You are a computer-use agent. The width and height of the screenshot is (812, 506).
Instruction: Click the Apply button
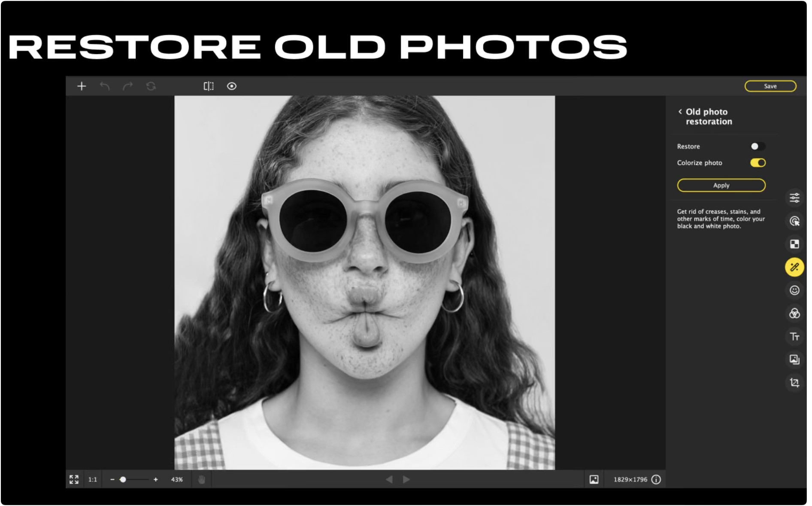pyautogui.click(x=721, y=186)
